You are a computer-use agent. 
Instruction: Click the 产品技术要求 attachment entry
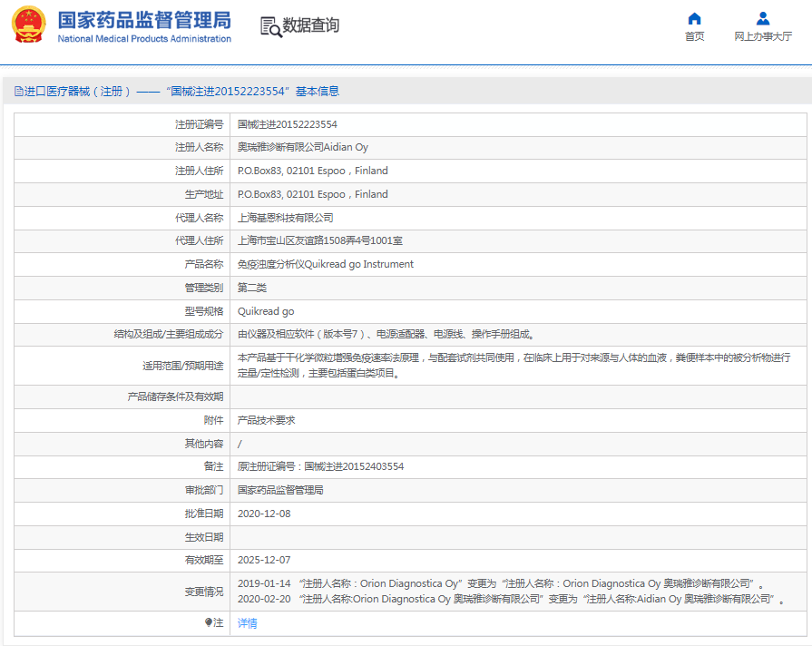tap(266, 420)
